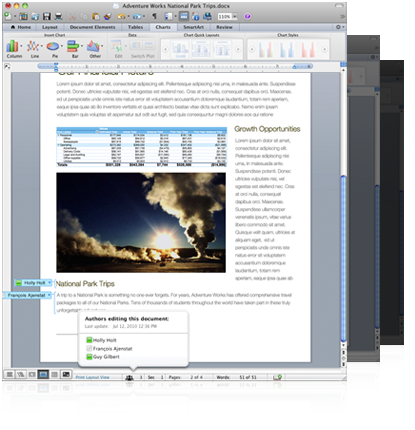Screen dimensions: 415x430
Task: Save document with the floppy disk icon
Action: click(x=47, y=16)
